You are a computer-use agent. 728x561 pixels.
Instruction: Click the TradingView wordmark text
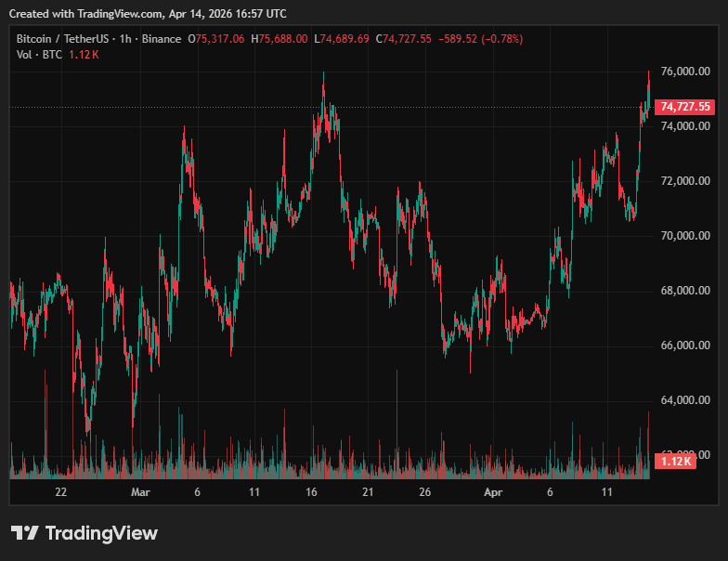tap(101, 533)
